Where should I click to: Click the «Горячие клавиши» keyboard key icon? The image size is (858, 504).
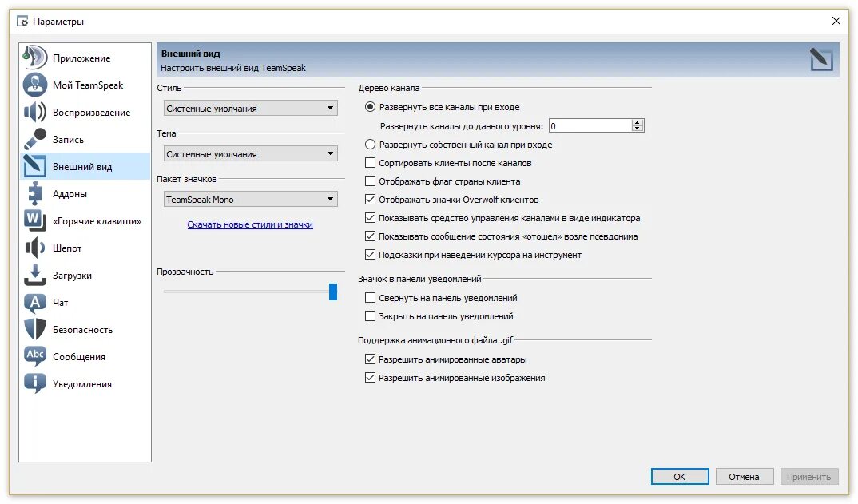click(x=34, y=220)
